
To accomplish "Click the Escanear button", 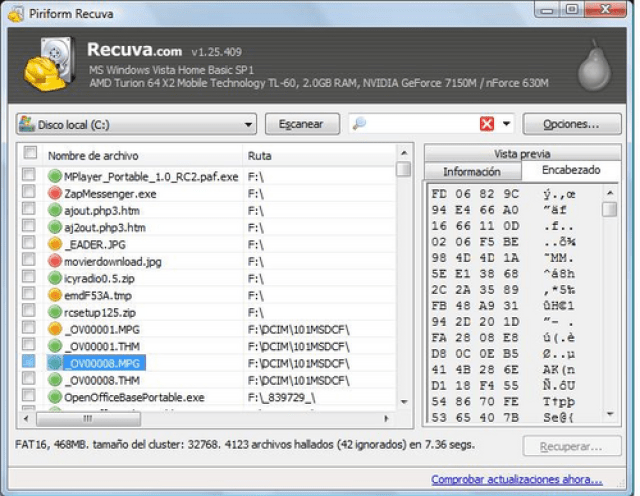I will tap(301, 124).
